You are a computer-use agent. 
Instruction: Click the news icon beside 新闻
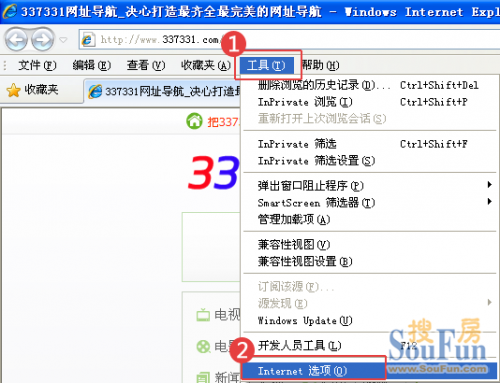(203, 377)
